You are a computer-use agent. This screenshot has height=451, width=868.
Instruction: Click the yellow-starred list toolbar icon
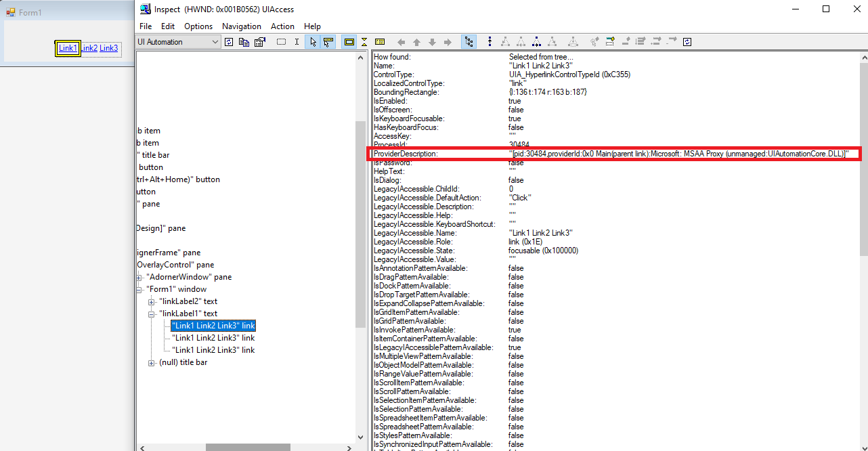[609, 42]
